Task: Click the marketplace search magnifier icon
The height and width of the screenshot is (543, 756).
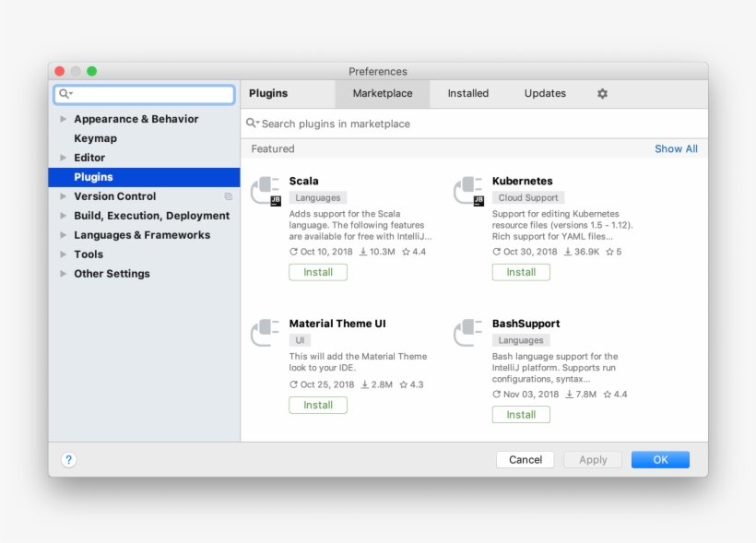Action: [x=253, y=124]
